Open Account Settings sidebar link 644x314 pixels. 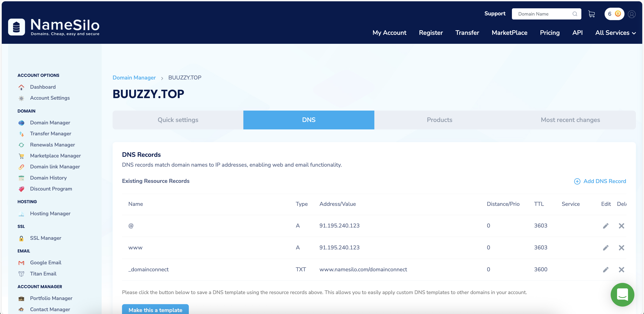50,98
